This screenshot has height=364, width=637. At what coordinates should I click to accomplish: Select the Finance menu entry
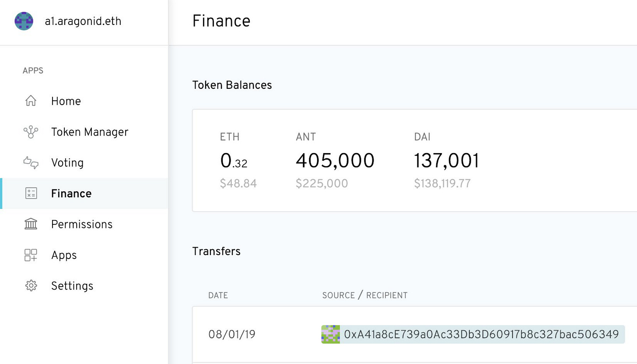[x=84, y=193]
